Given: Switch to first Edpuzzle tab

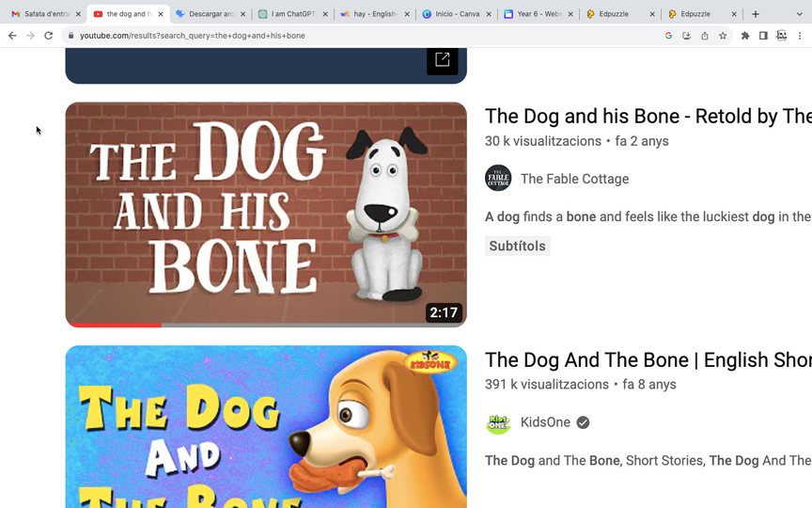Looking at the screenshot, I should [620, 14].
